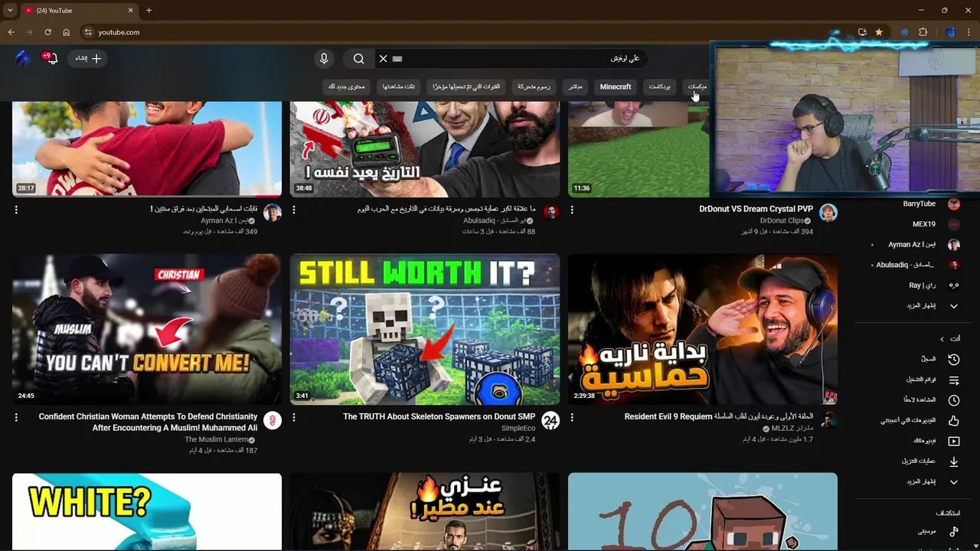Play the Resident Evil 9 thumbnail
Screen dimensions: 980x551
(703, 329)
